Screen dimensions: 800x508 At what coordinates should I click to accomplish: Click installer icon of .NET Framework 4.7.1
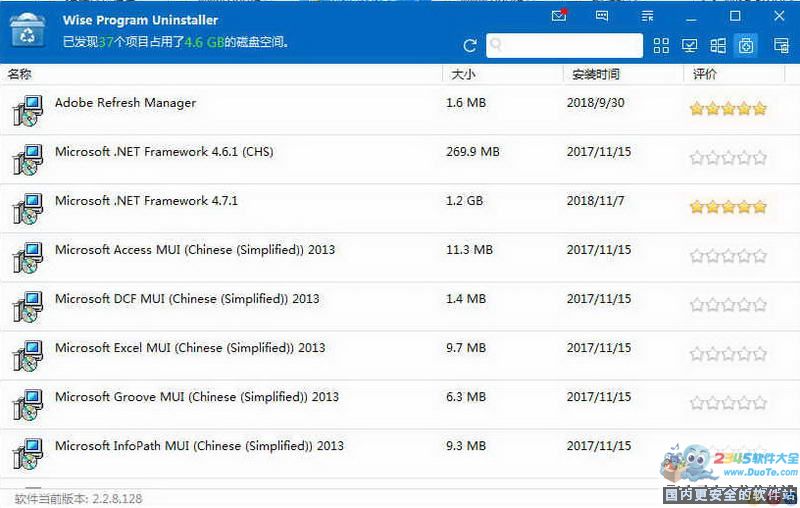coord(28,208)
